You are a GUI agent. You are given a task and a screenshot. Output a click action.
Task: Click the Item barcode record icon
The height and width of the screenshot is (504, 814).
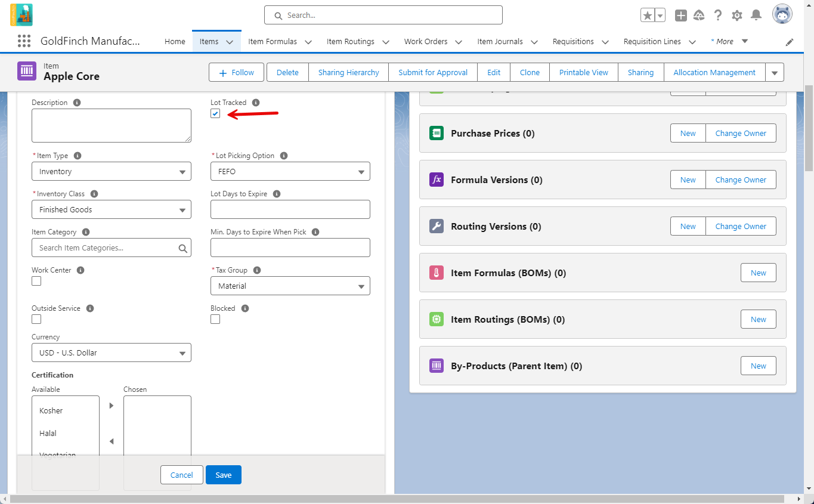tap(27, 71)
